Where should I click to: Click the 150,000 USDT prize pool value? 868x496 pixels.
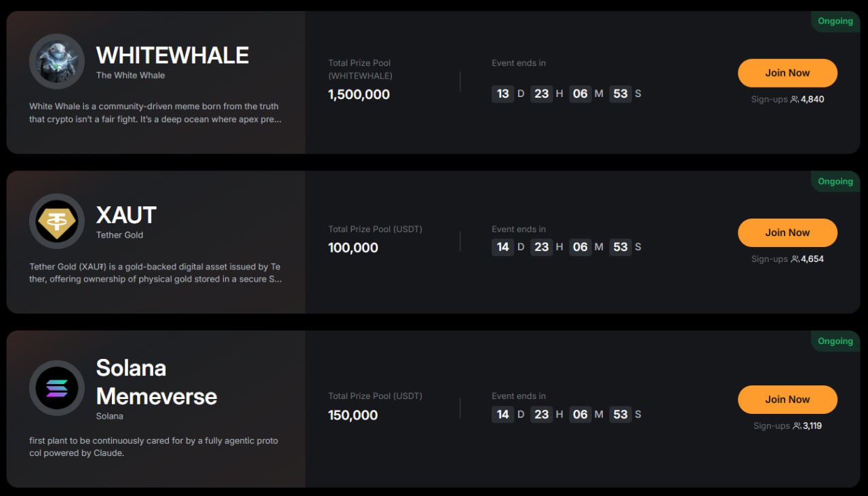(x=353, y=415)
